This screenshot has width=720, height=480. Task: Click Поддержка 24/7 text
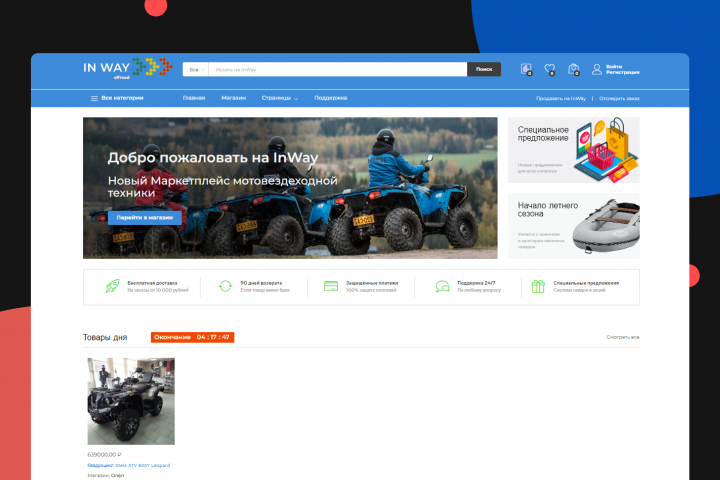(476, 283)
